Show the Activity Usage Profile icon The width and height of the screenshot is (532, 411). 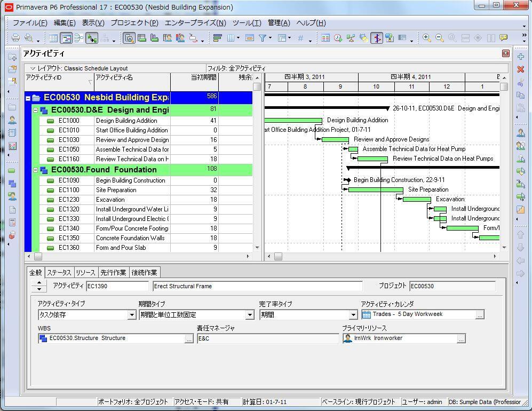click(154, 38)
